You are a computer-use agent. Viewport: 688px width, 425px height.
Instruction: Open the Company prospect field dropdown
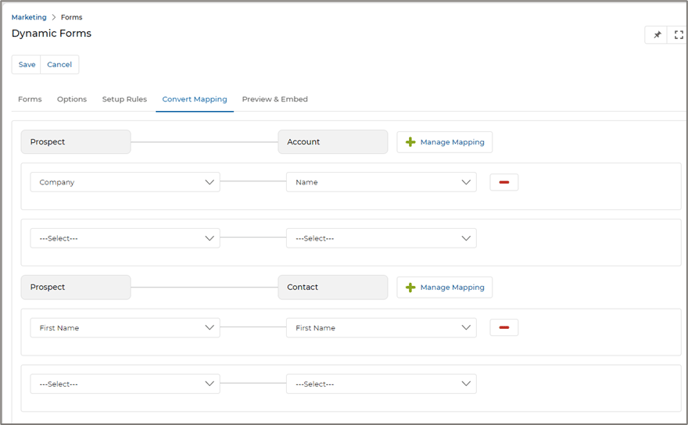[125, 183]
